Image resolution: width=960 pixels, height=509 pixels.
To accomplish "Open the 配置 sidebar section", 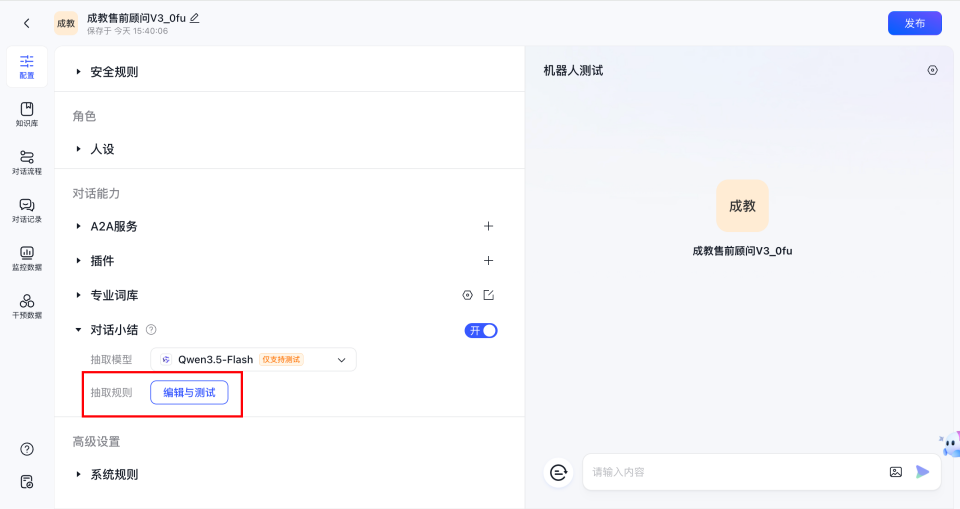I will pyautogui.click(x=27, y=67).
